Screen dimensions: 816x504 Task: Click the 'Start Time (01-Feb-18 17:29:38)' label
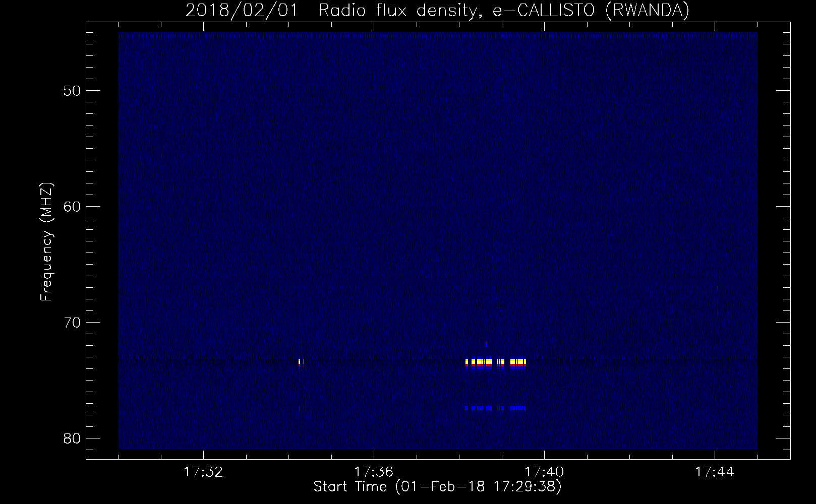click(438, 487)
